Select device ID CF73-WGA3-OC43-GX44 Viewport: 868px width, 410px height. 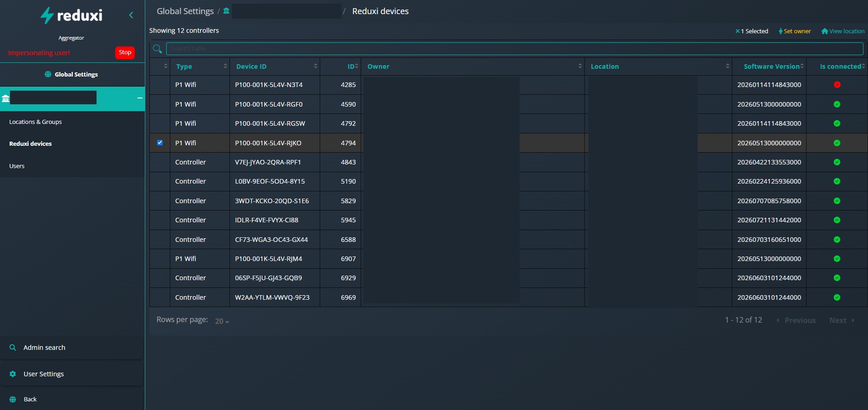(271, 240)
